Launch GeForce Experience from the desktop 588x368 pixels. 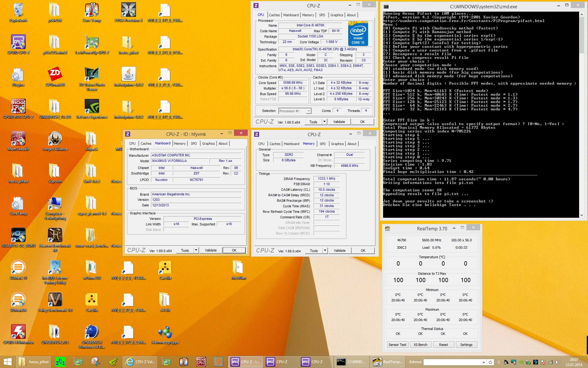pos(92,109)
